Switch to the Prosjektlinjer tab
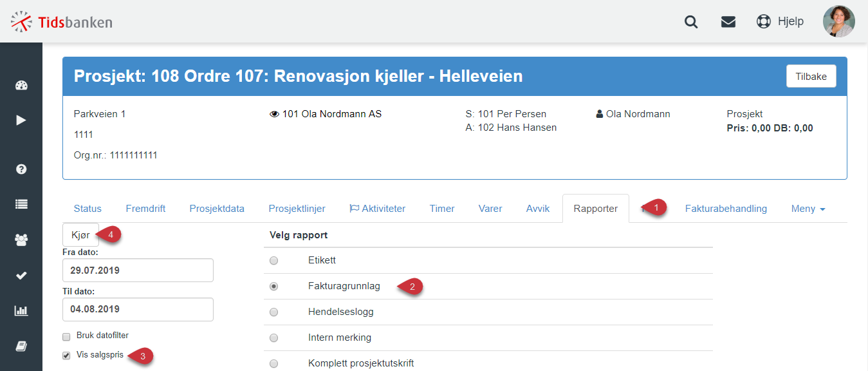Viewport: 868px width, 371px height. (x=297, y=209)
